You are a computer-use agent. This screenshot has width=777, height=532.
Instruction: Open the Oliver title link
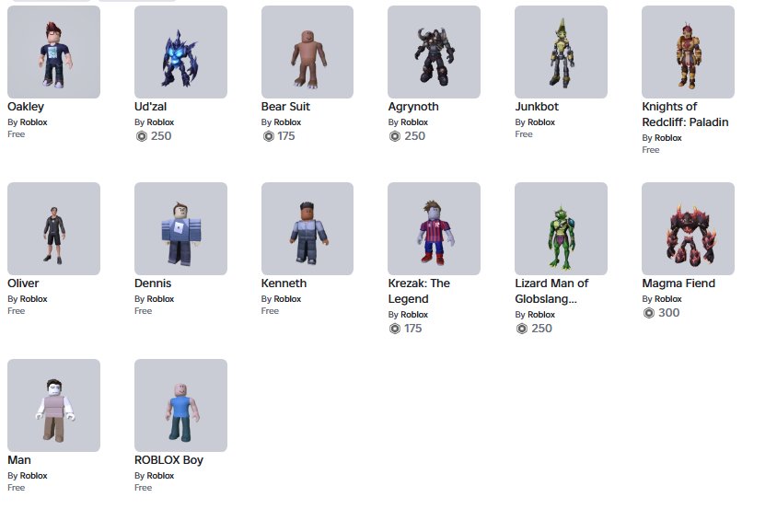click(x=23, y=283)
